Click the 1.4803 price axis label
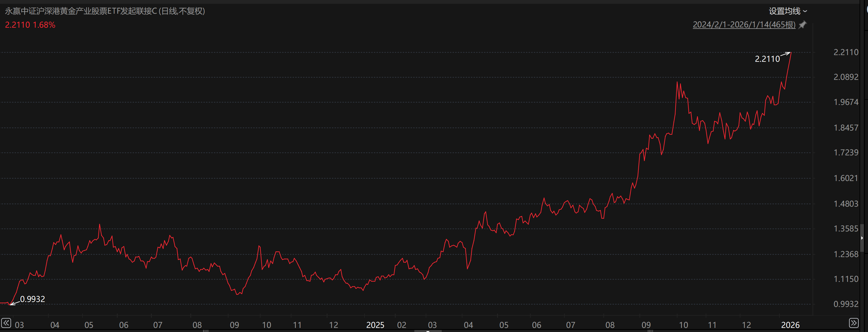 [846, 204]
